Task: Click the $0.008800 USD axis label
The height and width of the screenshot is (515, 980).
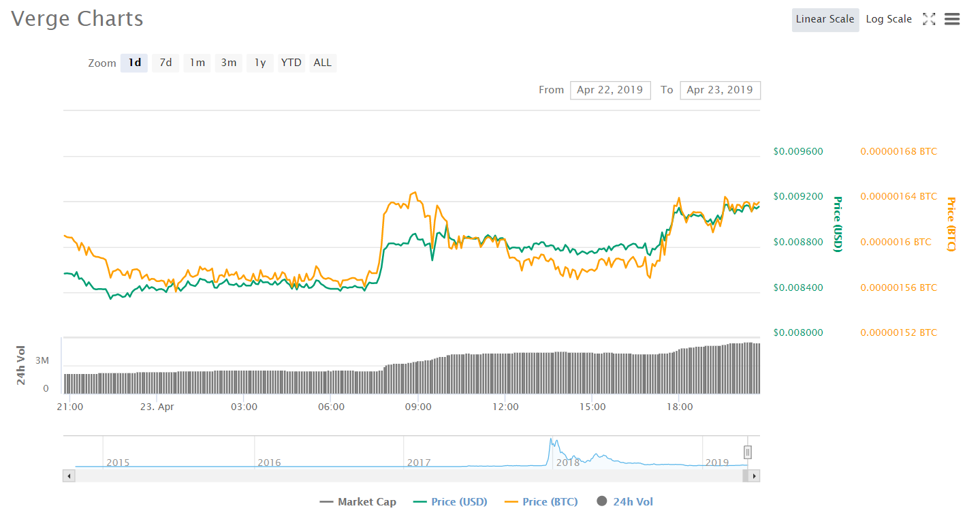Action: (798, 242)
